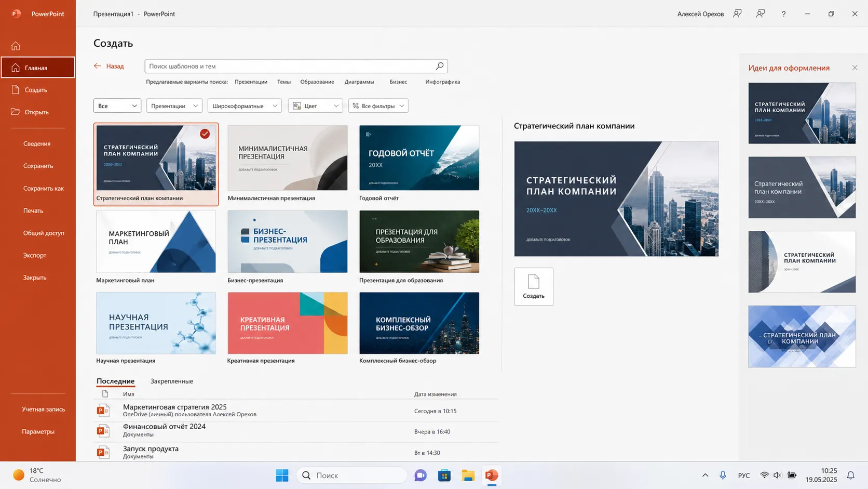Open Финансовый отчёт 2024 file icon
Image resolution: width=868 pixels, height=489 pixels.
tap(103, 431)
